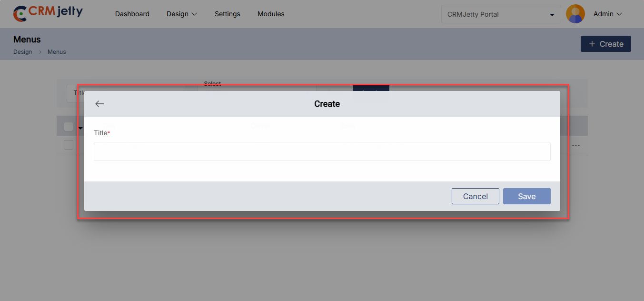Click the Admin user avatar
644x301 pixels.
click(575, 14)
